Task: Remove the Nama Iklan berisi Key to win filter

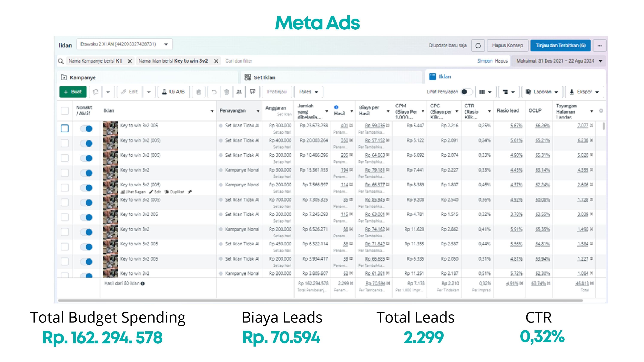Action: tap(216, 61)
